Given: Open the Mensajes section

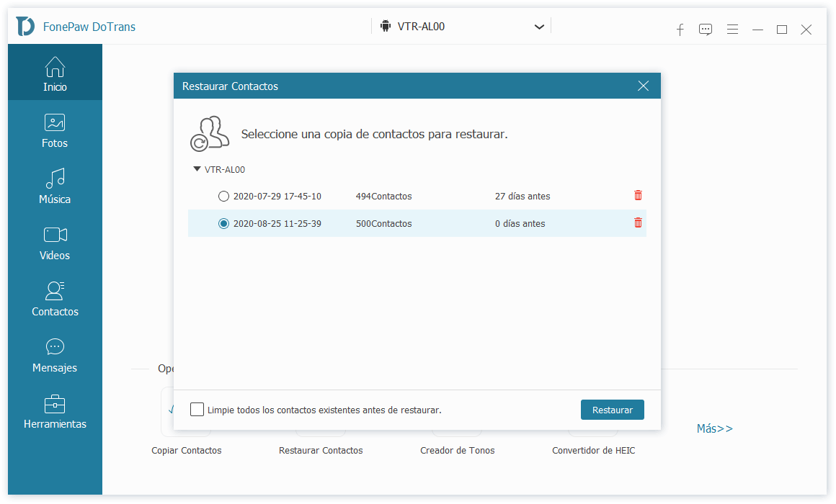Looking at the screenshot, I should [55, 356].
